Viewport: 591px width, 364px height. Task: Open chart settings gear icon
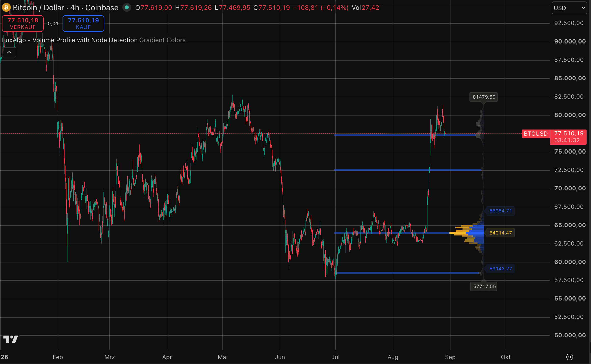click(569, 357)
